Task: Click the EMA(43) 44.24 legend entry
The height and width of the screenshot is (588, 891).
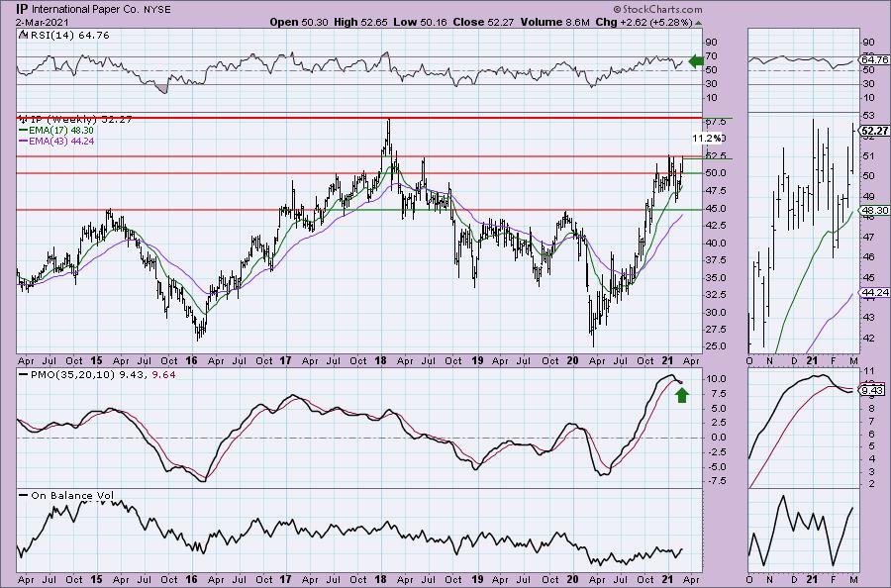Action: pos(61,141)
